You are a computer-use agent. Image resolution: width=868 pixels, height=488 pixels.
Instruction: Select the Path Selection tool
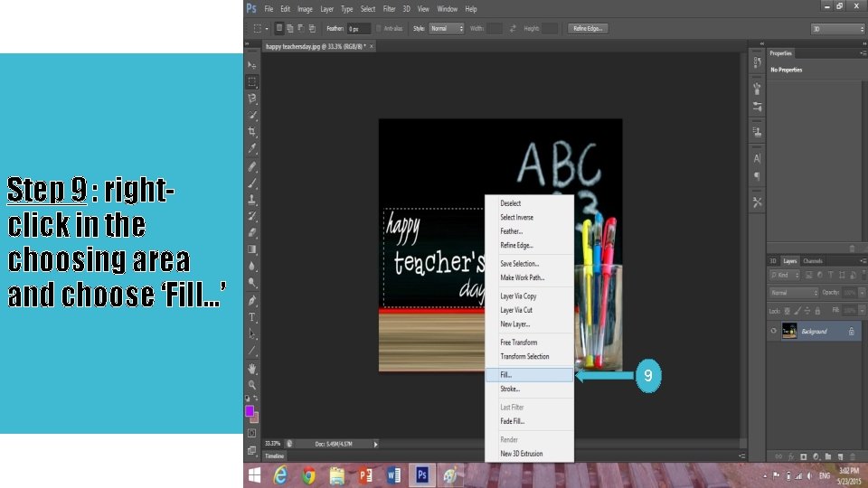252,333
